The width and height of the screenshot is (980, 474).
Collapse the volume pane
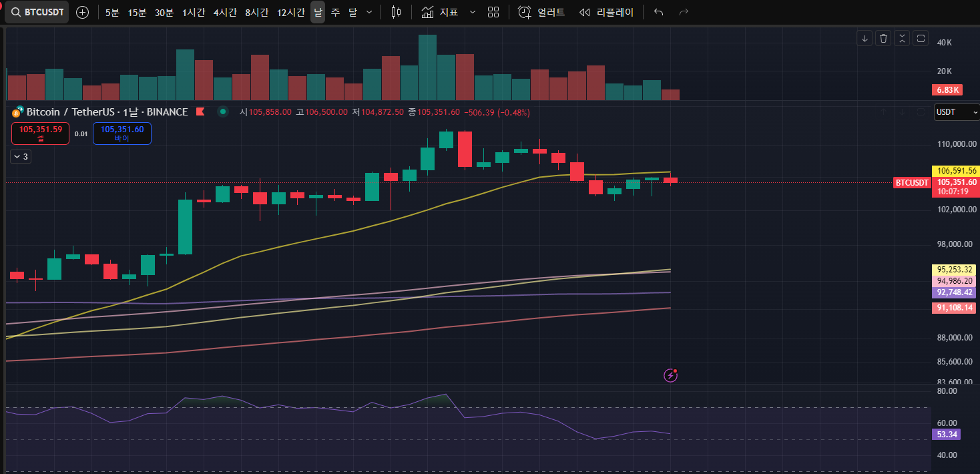[x=903, y=38]
